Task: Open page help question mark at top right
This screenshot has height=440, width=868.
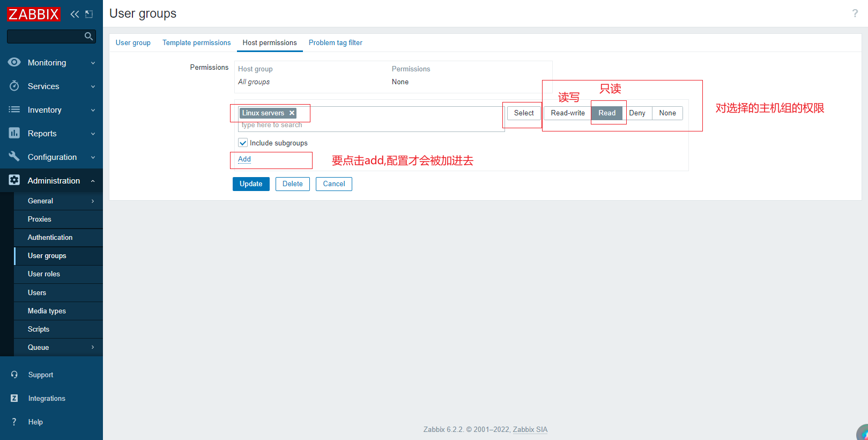Action: (x=855, y=13)
